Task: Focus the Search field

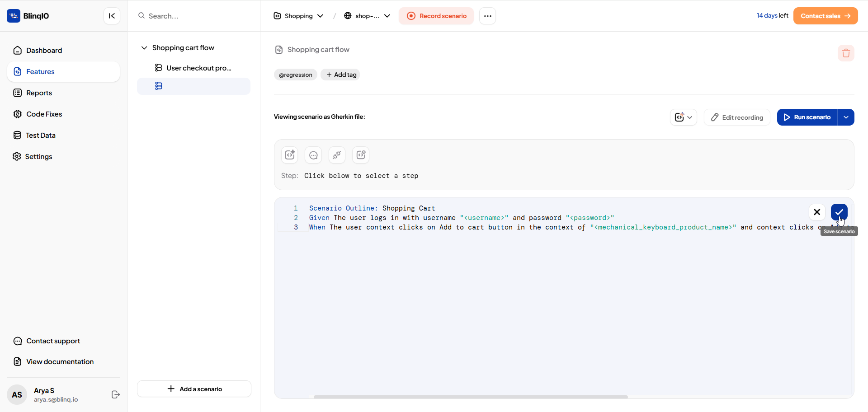Action: click(194, 16)
